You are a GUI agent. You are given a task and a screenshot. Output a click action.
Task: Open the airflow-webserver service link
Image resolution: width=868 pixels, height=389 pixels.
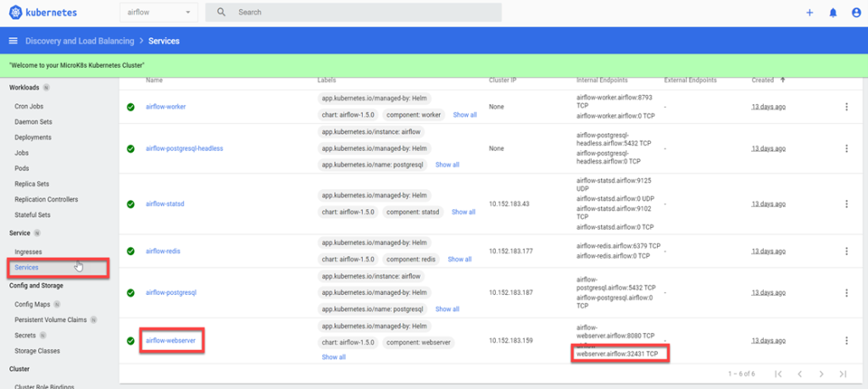[172, 341]
